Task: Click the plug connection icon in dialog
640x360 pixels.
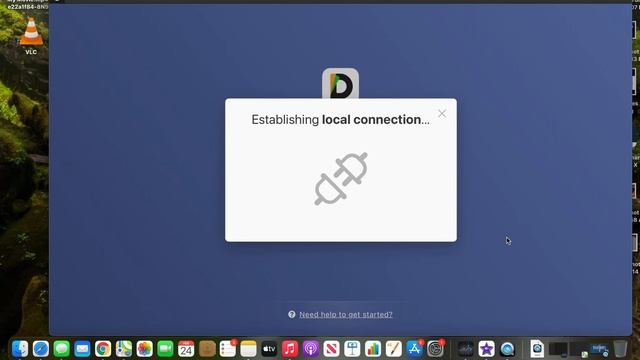Action: [341, 178]
